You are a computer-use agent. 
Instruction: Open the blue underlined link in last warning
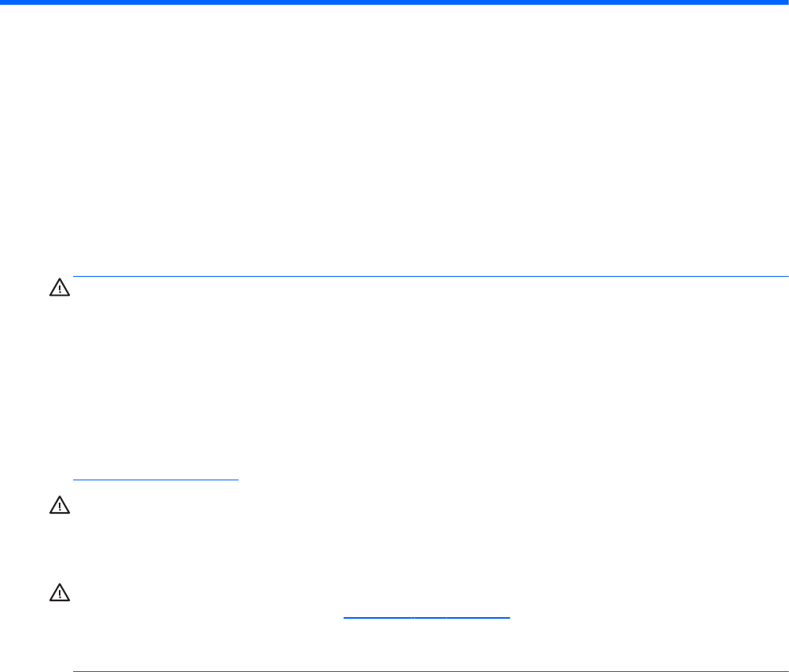tap(427, 616)
